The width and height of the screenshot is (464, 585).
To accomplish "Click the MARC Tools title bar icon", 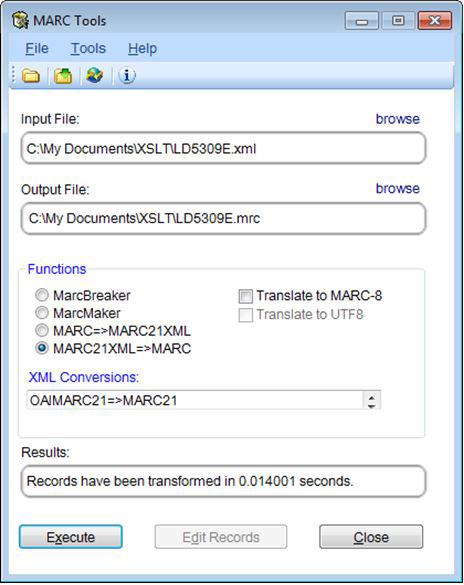I will [20, 20].
